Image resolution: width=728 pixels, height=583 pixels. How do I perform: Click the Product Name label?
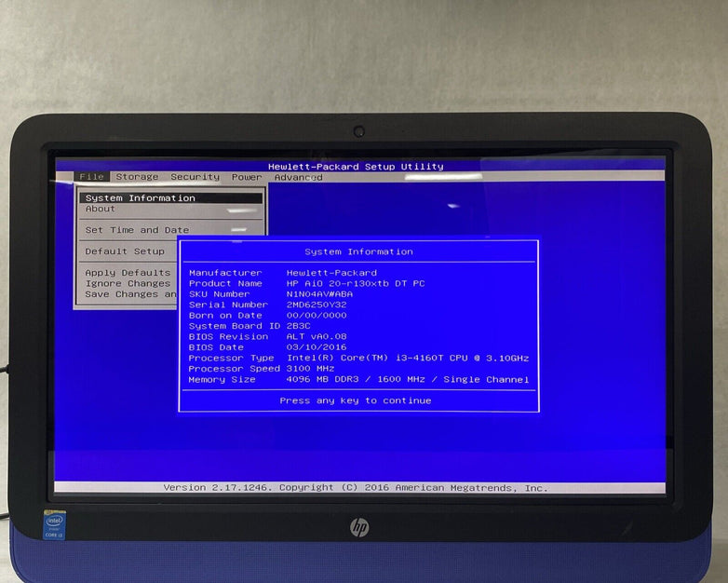[x=225, y=283]
